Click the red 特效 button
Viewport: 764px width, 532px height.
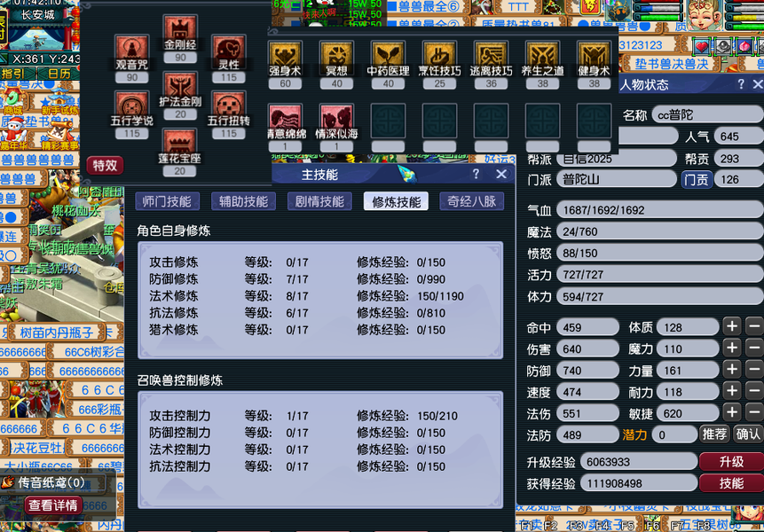[105, 166]
